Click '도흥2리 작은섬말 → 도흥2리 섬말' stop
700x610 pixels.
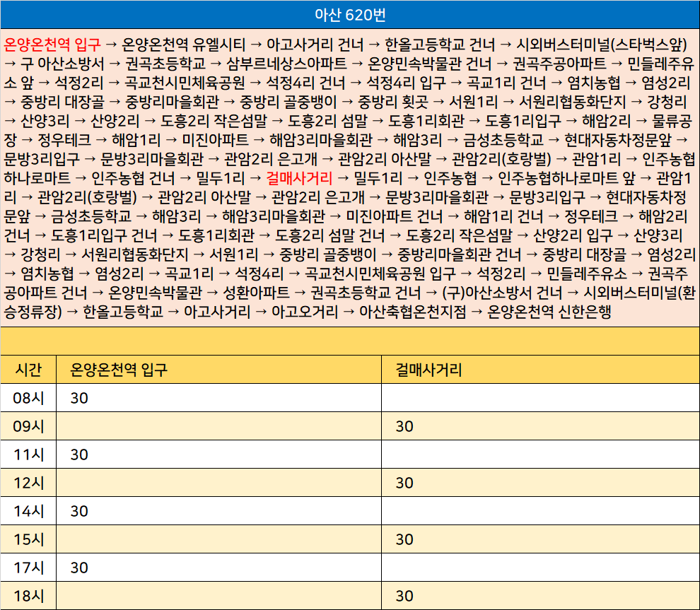(264, 120)
